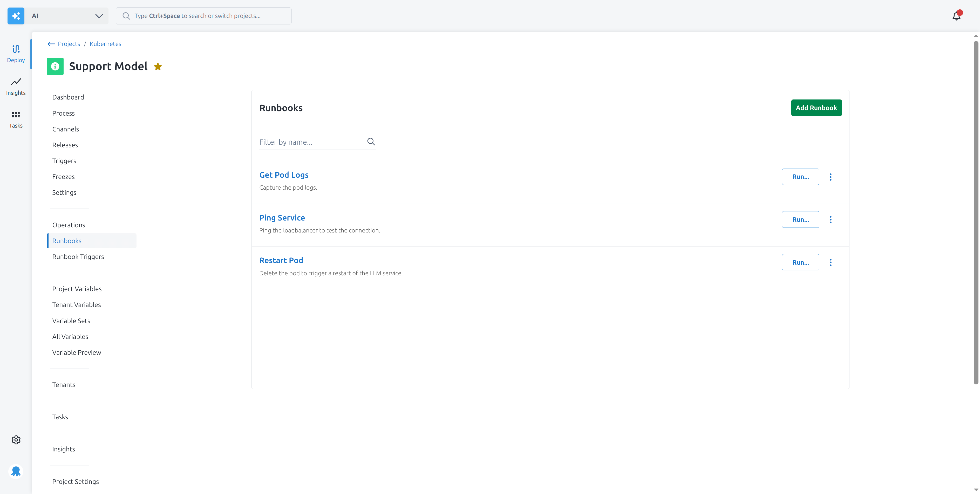Unfavorite Support Model via the star

tap(158, 66)
